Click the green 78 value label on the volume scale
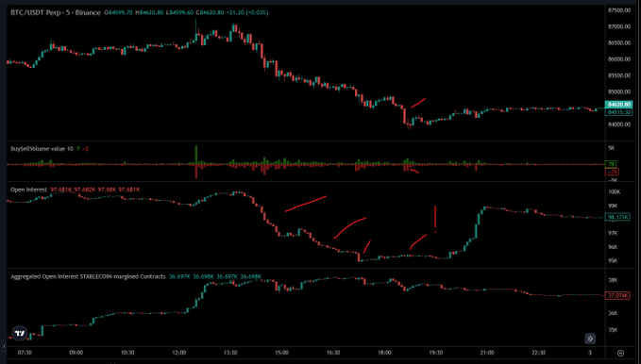The width and height of the screenshot is (641, 364). 611,164
